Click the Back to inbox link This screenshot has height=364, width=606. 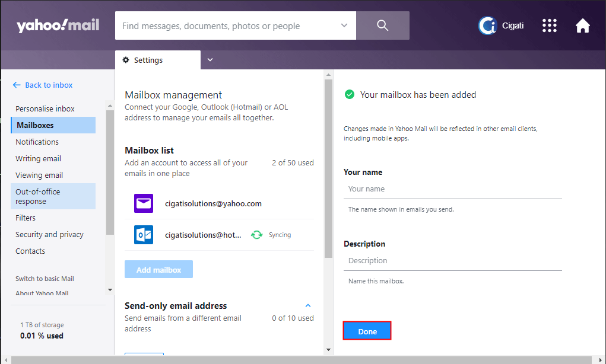tap(49, 85)
